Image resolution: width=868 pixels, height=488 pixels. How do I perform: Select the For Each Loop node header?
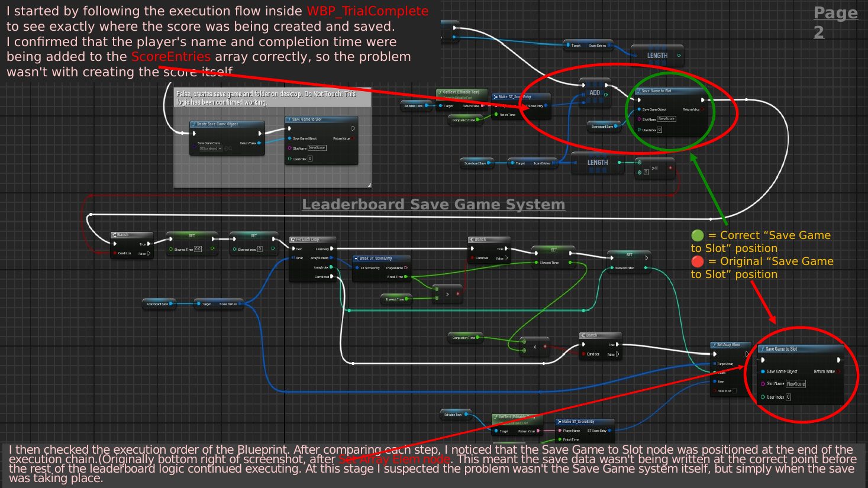tap(312, 240)
